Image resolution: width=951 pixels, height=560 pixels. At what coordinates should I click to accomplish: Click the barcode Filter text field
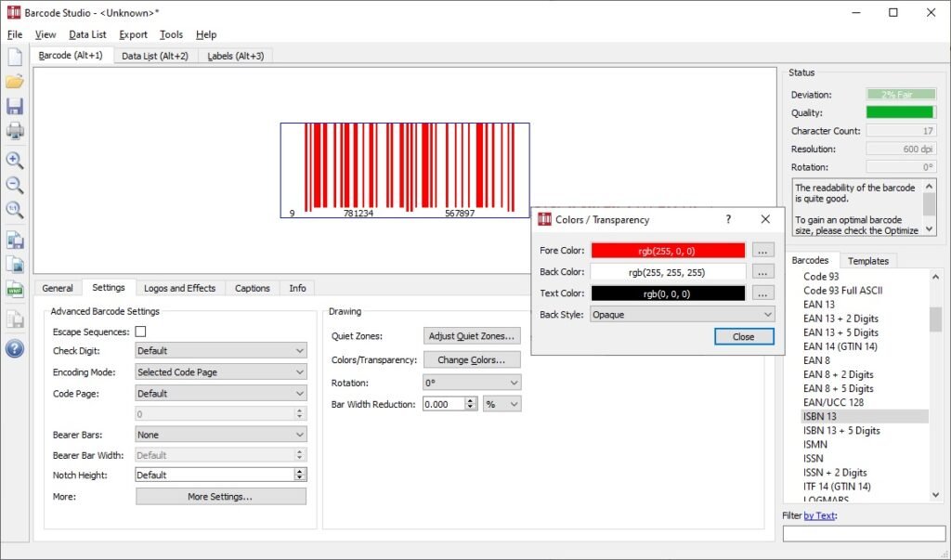(865, 533)
